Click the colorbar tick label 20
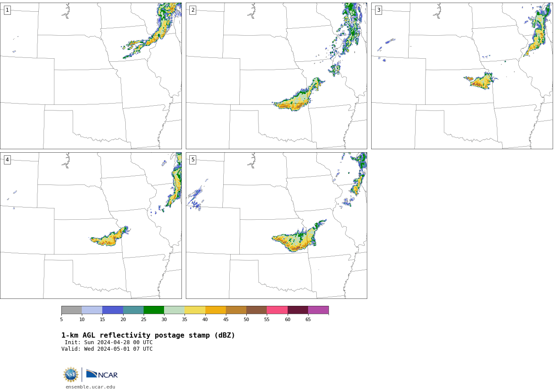Screen dimensions: 557x392 [x=123, y=320]
